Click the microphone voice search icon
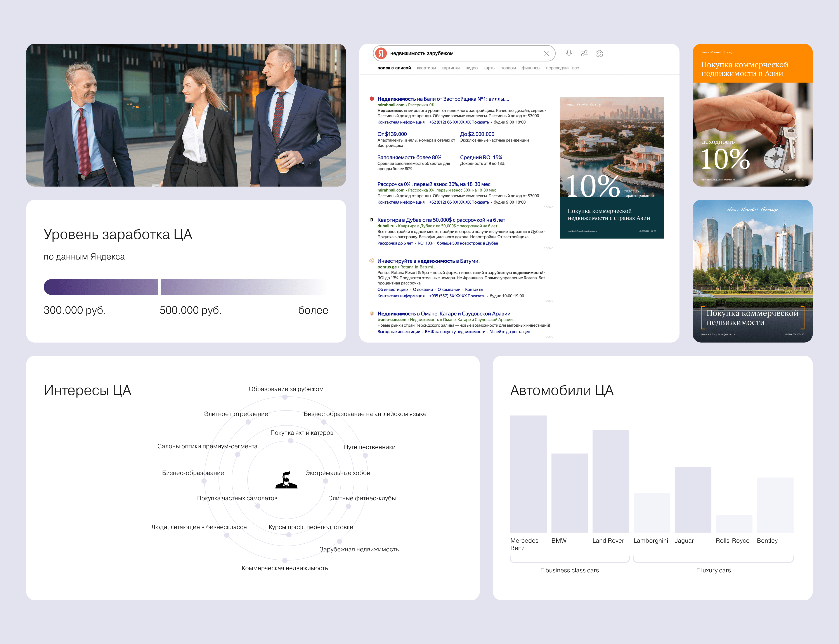The image size is (839, 644). pyautogui.click(x=569, y=53)
